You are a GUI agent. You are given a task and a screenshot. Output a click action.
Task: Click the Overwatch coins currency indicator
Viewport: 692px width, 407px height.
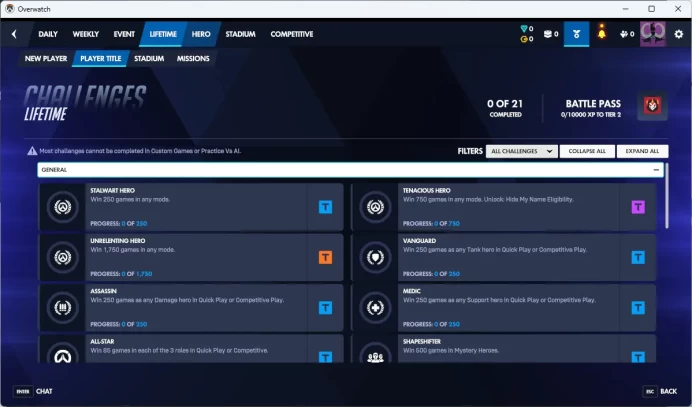coord(527,39)
